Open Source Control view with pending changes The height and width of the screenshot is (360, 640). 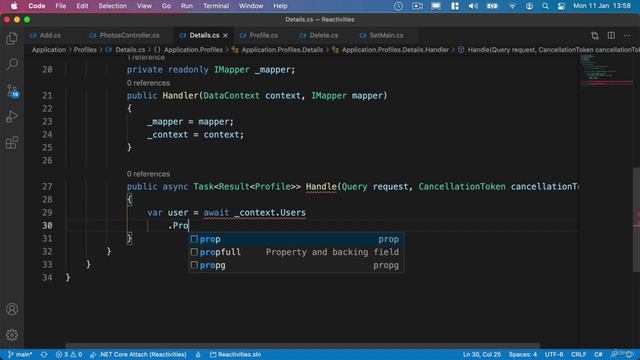coord(12,91)
